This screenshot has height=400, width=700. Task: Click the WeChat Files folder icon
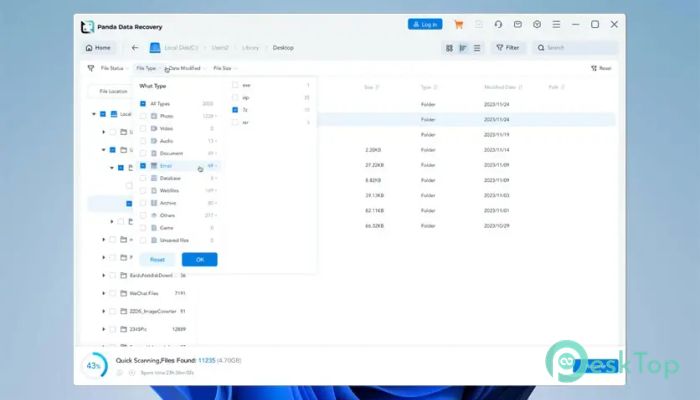pos(124,293)
